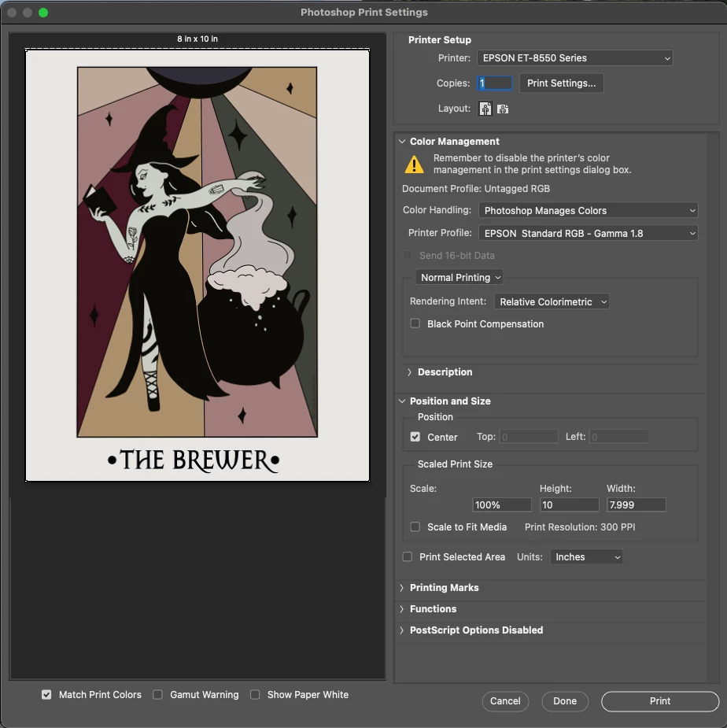Enable Show Paper White checkbox
Screen dimensions: 727x728
pyautogui.click(x=255, y=695)
